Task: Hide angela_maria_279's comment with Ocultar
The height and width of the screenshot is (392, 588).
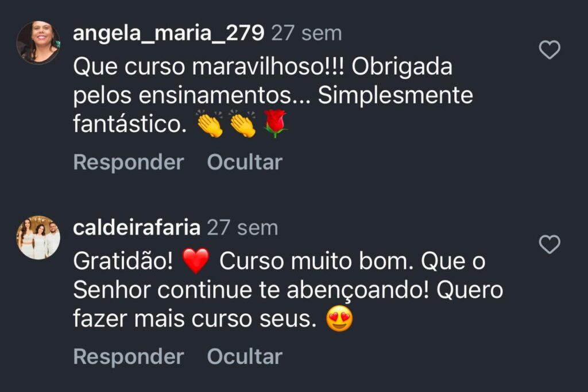Action: [x=245, y=163]
